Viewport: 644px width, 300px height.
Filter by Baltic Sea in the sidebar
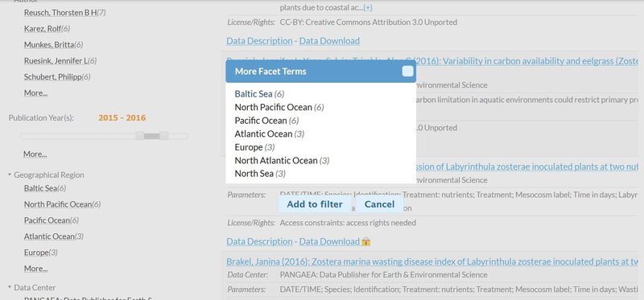coord(40,188)
